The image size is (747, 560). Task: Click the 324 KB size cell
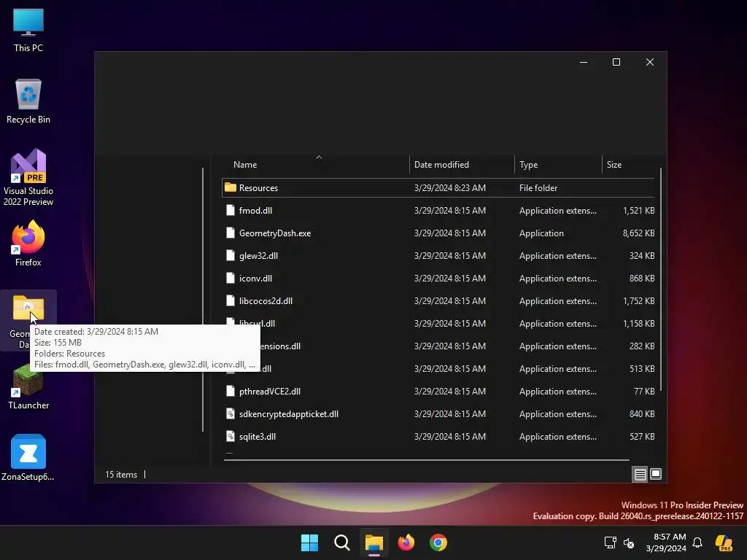click(642, 256)
